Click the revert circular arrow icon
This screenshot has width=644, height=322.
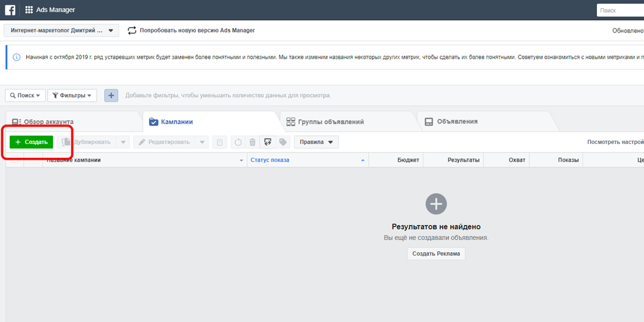click(x=238, y=142)
